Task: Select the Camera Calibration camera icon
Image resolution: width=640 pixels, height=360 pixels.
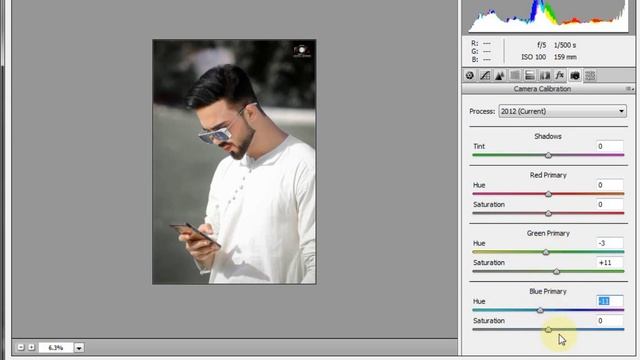Action: tap(575, 76)
